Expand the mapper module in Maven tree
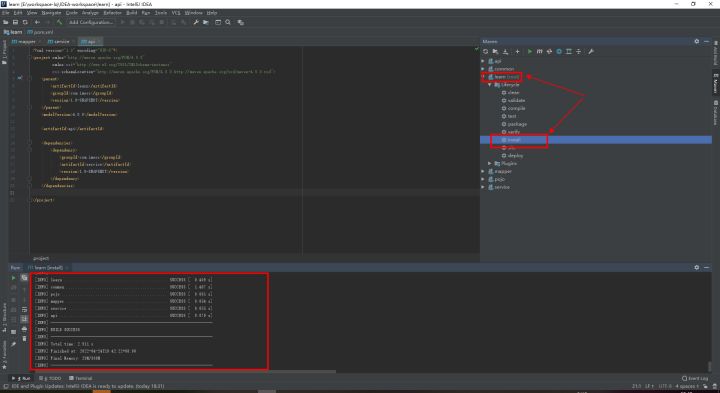720x393 pixels. pyautogui.click(x=483, y=171)
